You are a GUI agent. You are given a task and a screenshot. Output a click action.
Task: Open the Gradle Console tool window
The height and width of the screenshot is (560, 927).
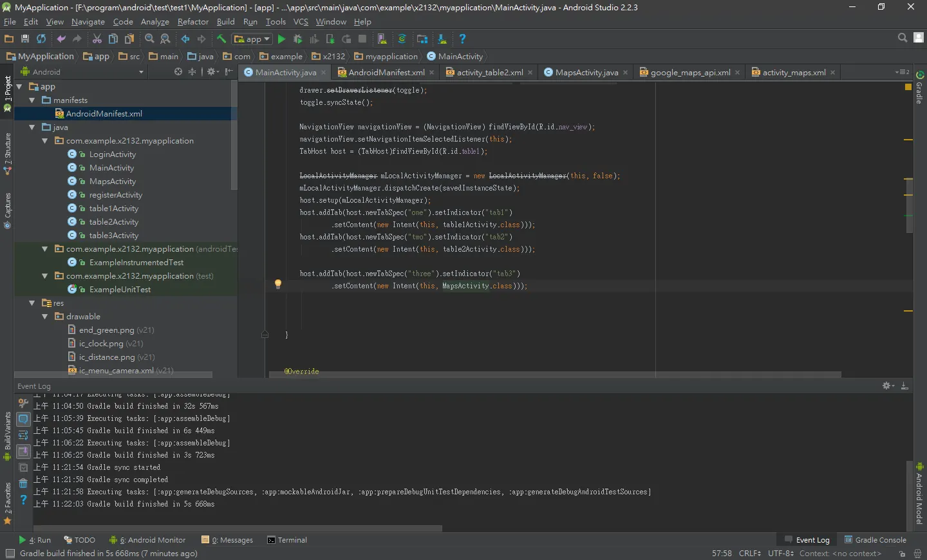(875, 540)
